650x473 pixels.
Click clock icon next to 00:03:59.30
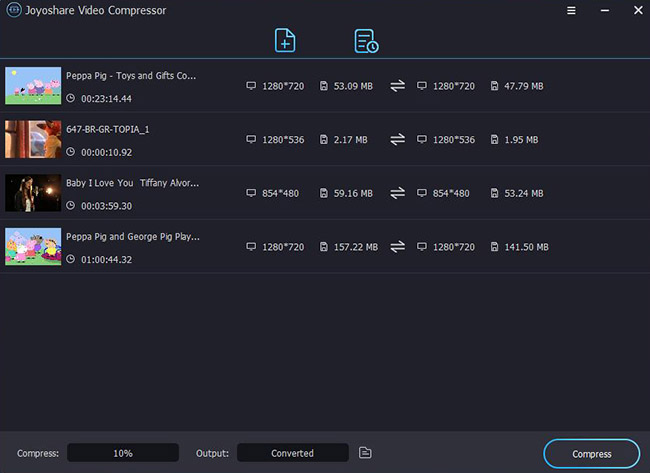tap(71, 205)
